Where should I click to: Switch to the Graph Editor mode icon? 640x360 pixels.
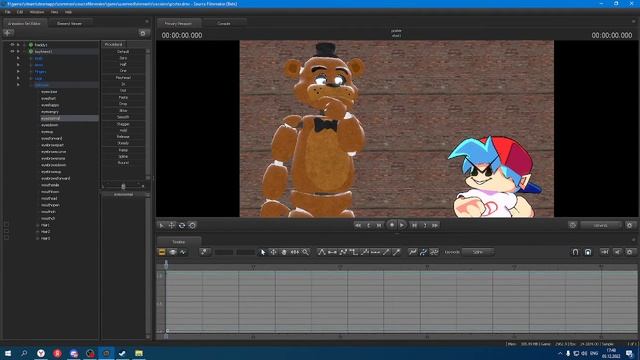[183, 252]
